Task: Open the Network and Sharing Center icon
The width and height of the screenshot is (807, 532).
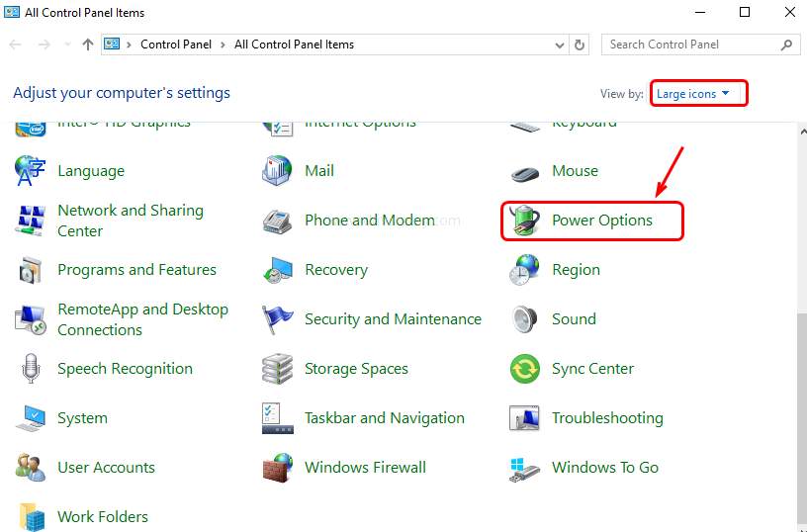Action: (30, 221)
